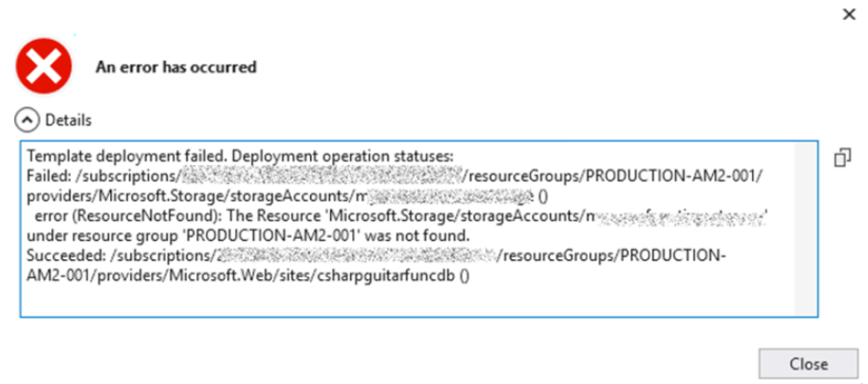Click the details text box scrollbar

coord(805,227)
